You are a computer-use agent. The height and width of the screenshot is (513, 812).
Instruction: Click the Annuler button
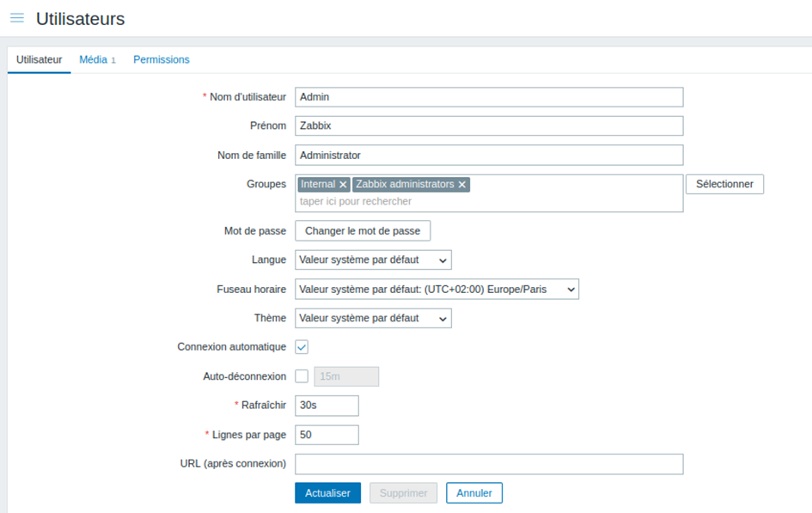[474, 493]
